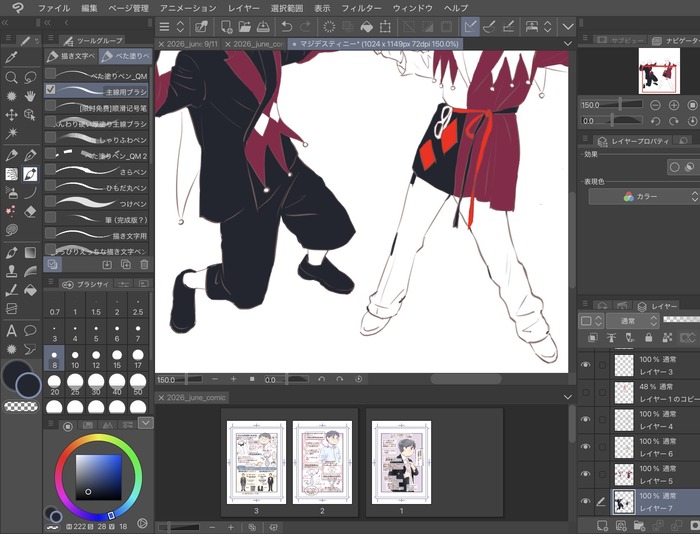700x534 pixels.
Task: Open the 通常 blending mode dropdown
Action: 632,321
